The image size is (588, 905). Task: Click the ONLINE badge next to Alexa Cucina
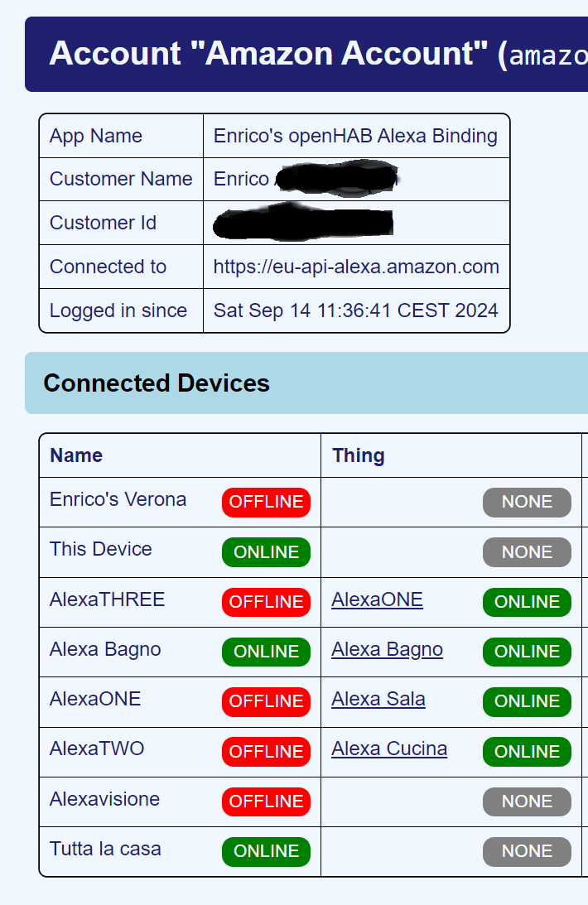(527, 751)
